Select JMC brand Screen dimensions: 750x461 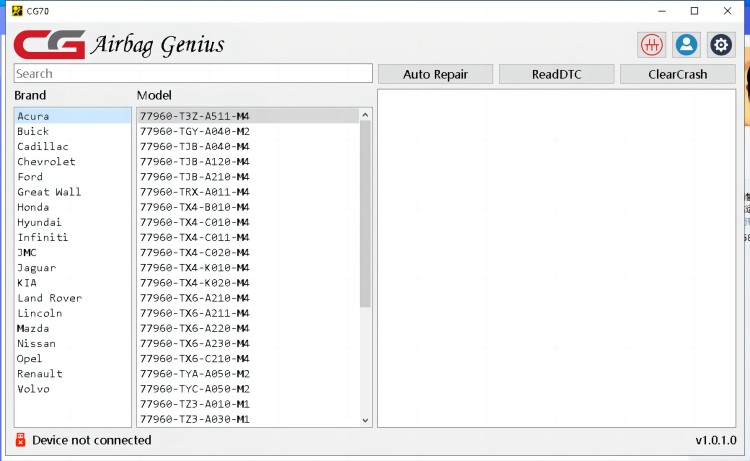pyautogui.click(x=73, y=252)
